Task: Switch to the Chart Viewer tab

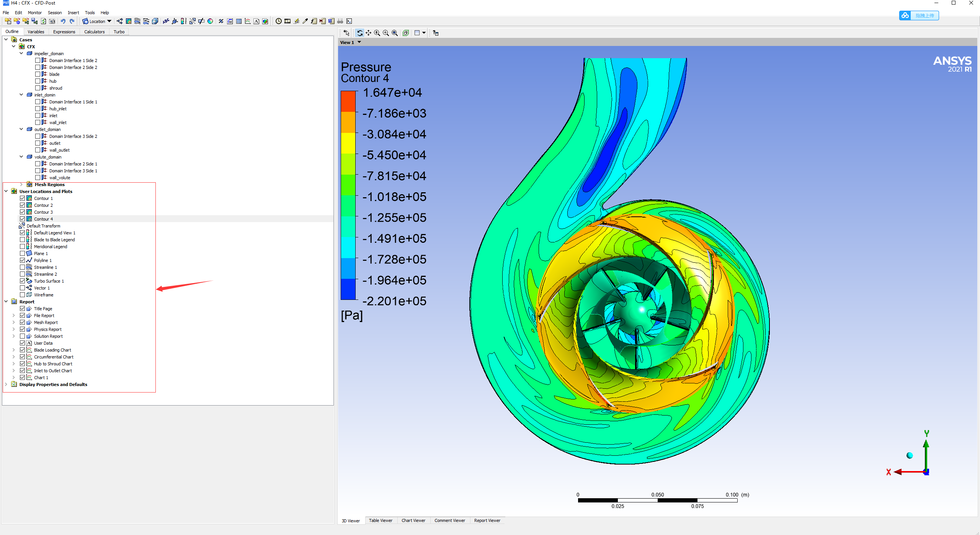Action: coord(413,520)
